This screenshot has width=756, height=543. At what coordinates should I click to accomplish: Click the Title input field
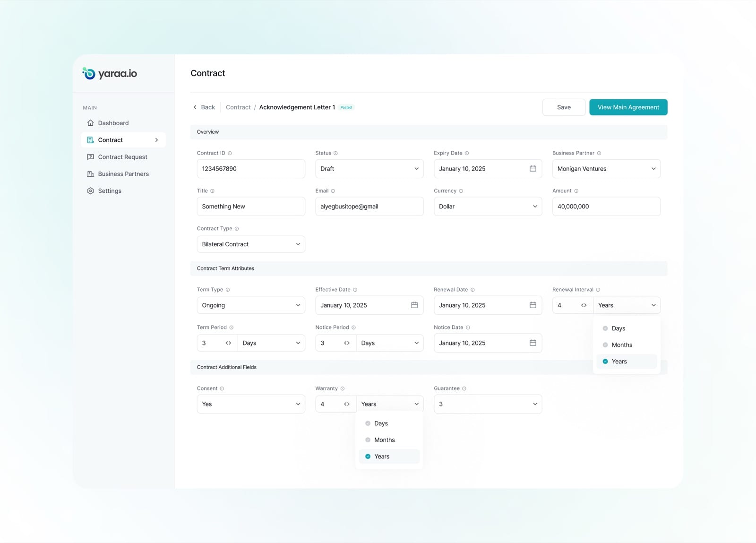(x=251, y=207)
